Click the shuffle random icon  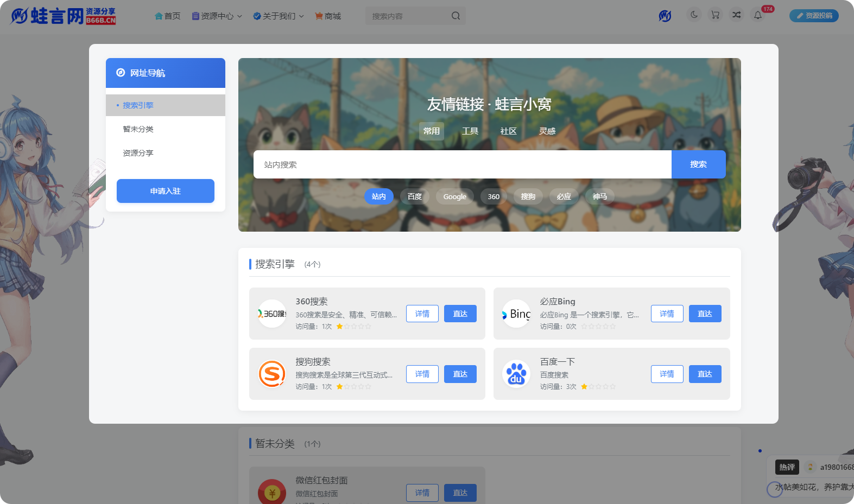(737, 15)
